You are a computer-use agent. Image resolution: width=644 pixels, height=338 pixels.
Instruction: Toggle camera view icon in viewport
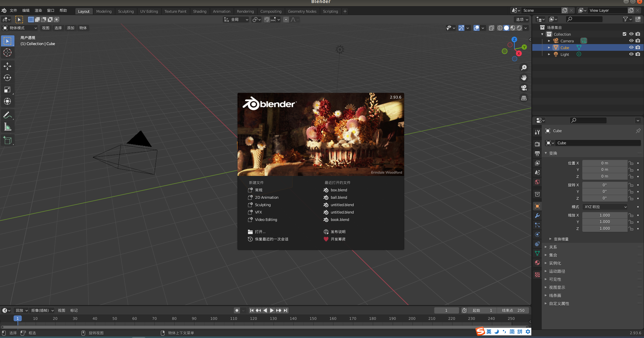click(x=524, y=88)
